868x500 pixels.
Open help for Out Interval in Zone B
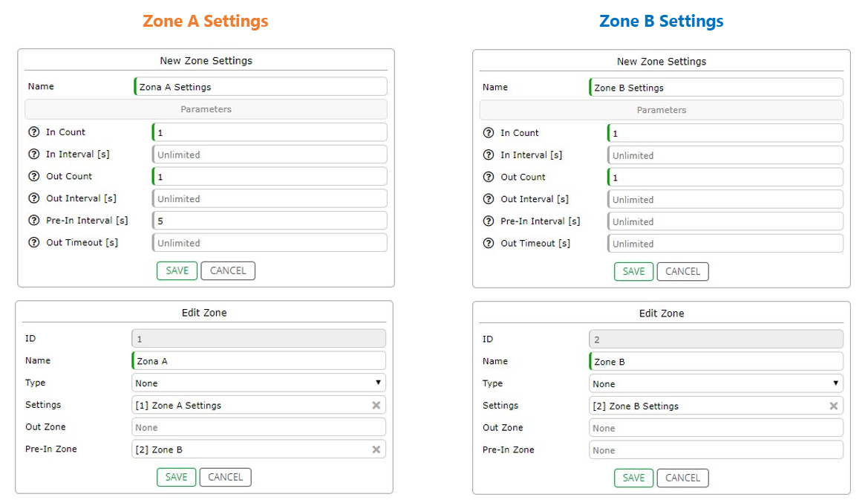coord(489,199)
